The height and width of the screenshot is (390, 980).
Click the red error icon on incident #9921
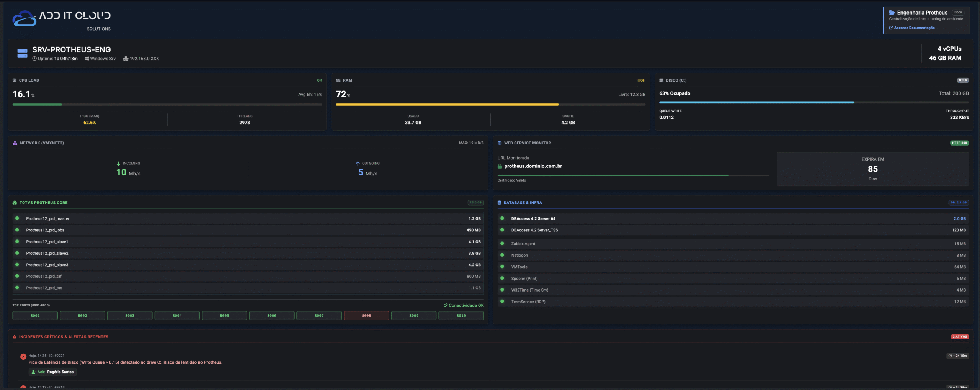tap(23, 357)
